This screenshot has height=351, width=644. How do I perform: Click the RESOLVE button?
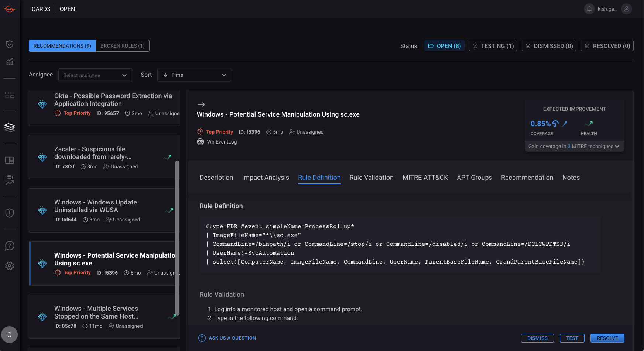pos(607,338)
